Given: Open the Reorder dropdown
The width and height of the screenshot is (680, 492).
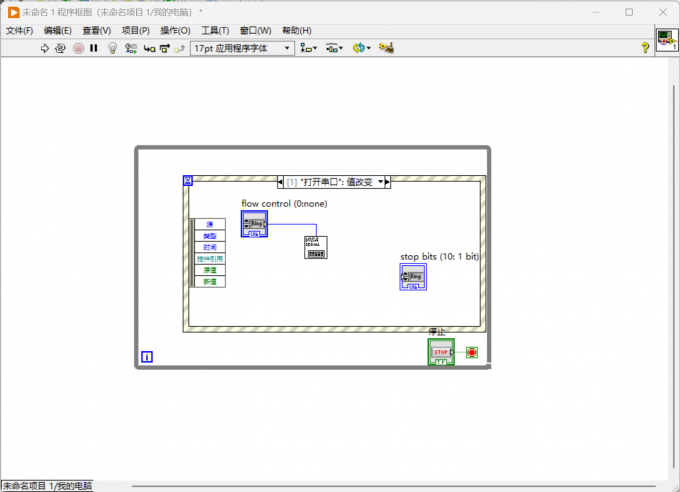Looking at the screenshot, I should click(x=361, y=48).
